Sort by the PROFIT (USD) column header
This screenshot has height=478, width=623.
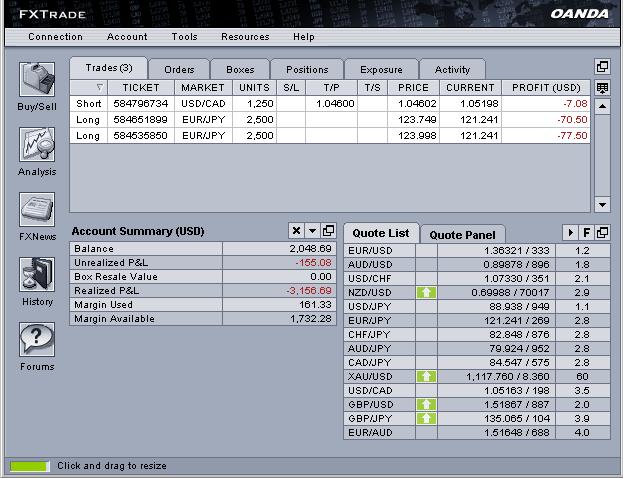pos(546,88)
